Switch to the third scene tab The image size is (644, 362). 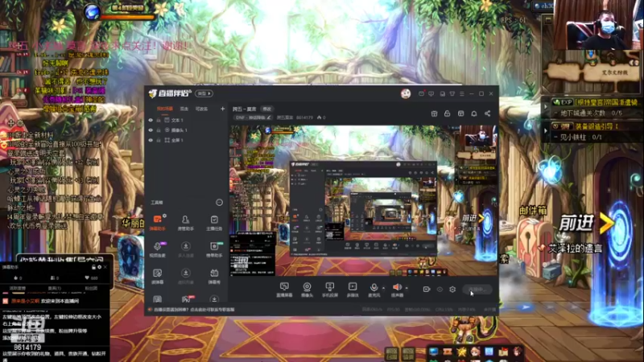[201, 109]
